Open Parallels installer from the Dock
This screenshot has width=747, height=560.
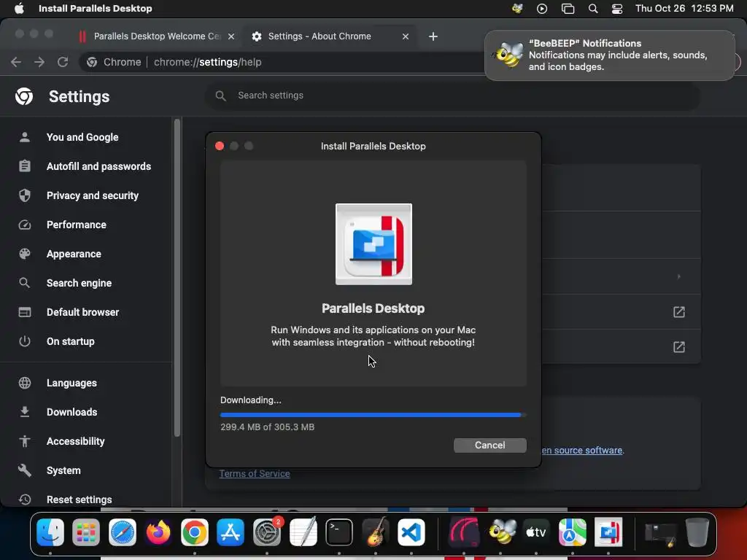608,532
